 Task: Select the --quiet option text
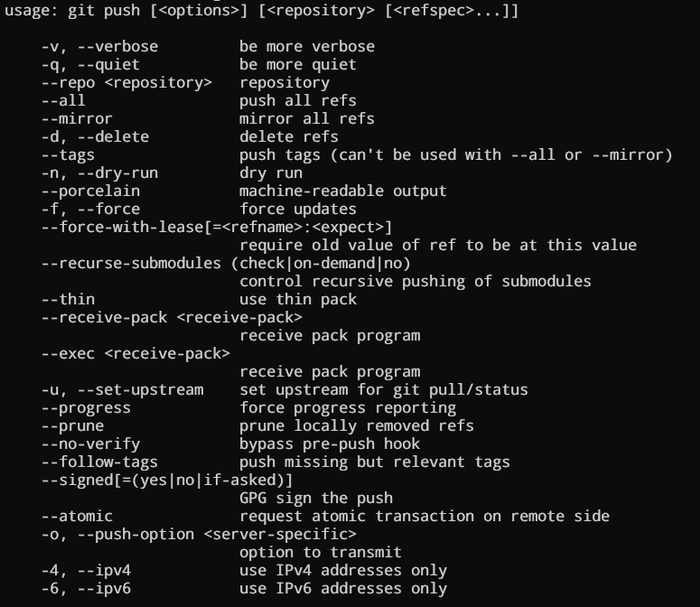[95, 65]
